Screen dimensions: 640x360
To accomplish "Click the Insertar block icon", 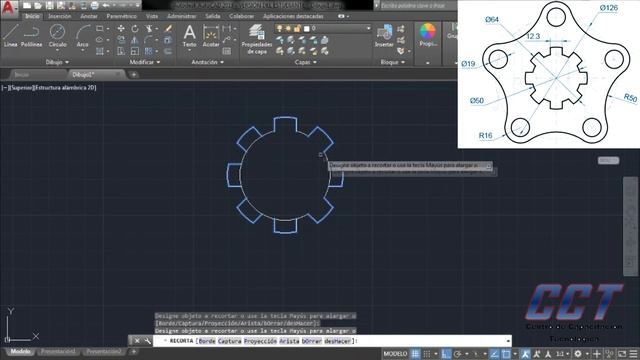I will pos(384,36).
